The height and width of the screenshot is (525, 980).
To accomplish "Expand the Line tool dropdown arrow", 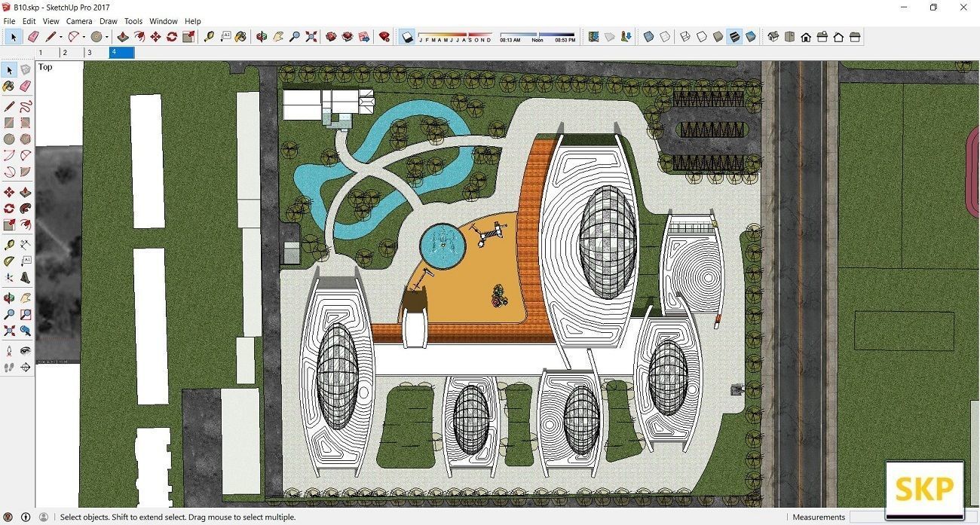I will (x=61, y=37).
